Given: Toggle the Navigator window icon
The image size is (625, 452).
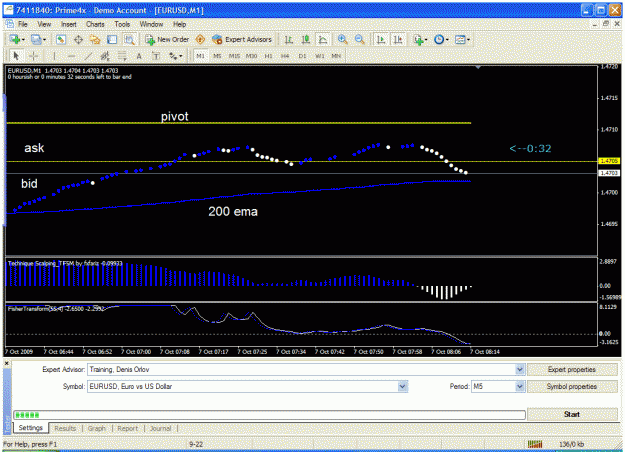Looking at the screenshot, I should 95,39.
